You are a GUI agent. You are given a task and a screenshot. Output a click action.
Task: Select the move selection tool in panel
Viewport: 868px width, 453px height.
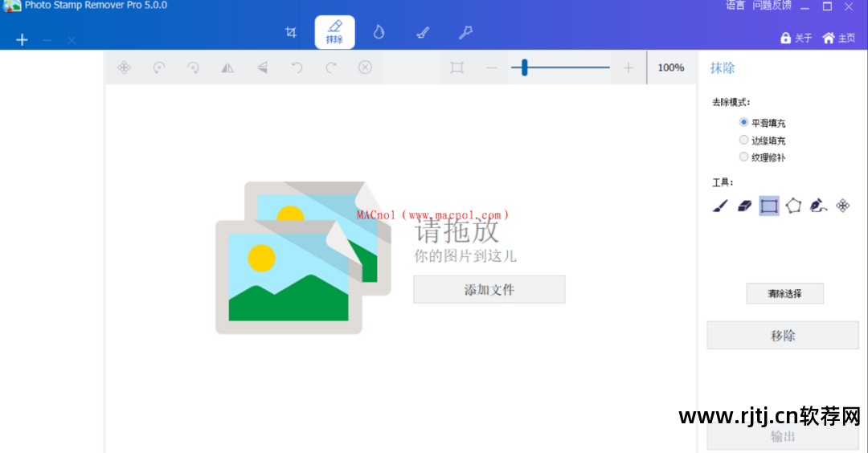pos(842,206)
